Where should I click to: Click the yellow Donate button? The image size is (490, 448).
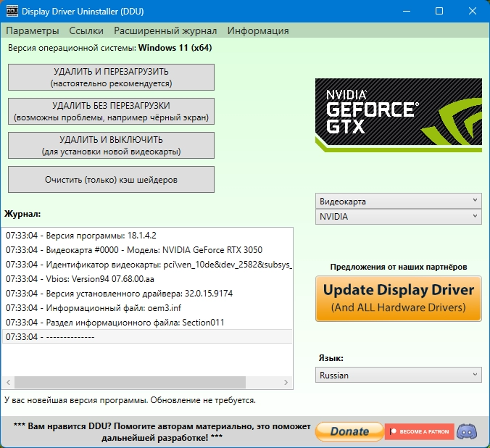pyautogui.click(x=349, y=431)
